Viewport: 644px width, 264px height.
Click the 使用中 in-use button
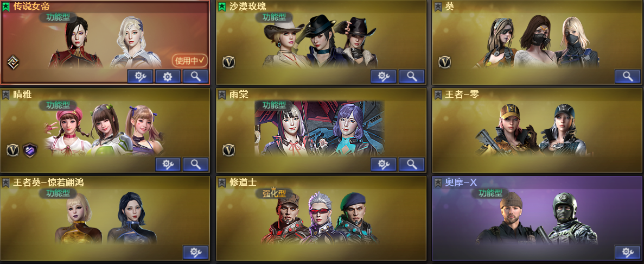pos(190,61)
